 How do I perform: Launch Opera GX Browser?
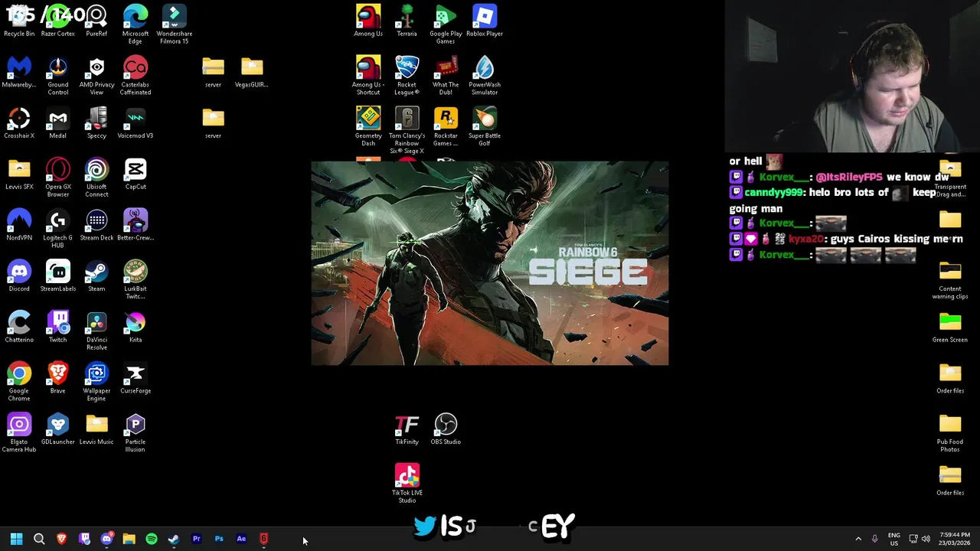58,178
